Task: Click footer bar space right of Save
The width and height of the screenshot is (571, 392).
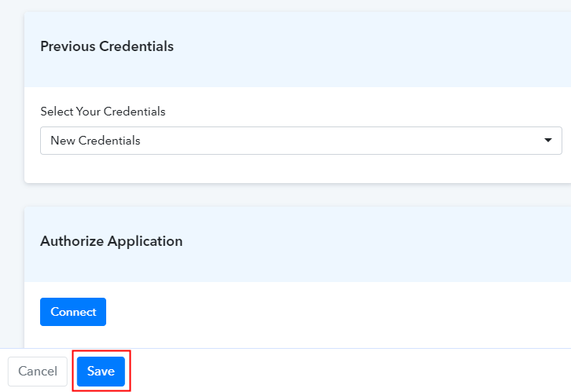Action: [x=354, y=371]
